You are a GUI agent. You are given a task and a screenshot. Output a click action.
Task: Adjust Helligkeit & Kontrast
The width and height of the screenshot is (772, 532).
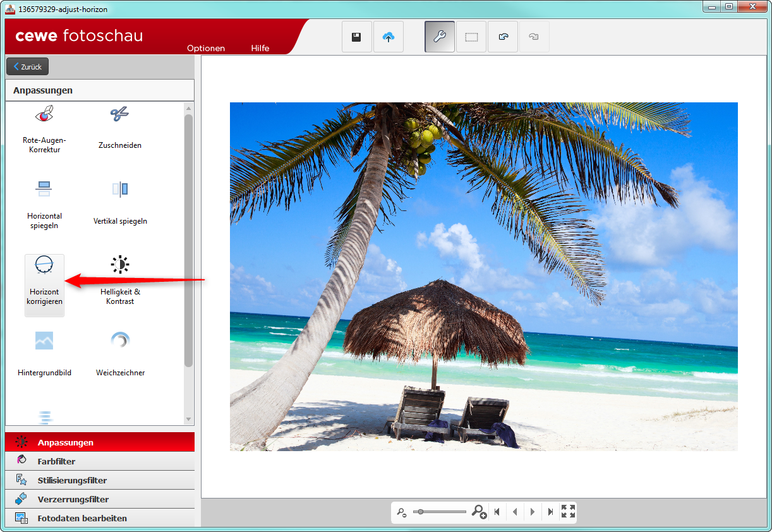pyautogui.click(x=120, y=280)
